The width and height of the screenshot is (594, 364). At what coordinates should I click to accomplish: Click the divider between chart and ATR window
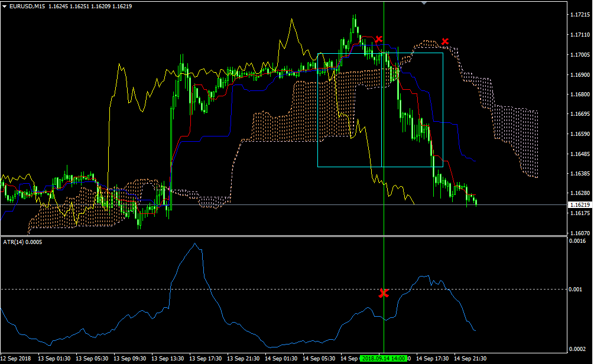[x=284, y=236]
